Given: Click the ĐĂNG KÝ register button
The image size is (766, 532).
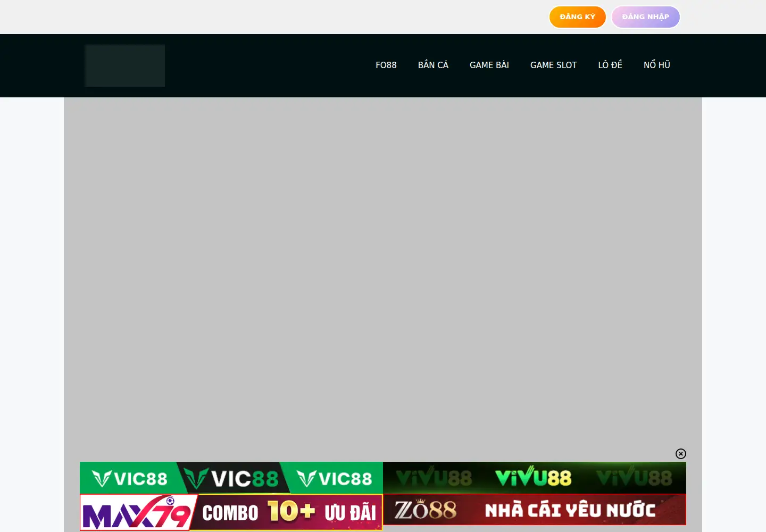Looking at the screenshot, I should (578, 17).
